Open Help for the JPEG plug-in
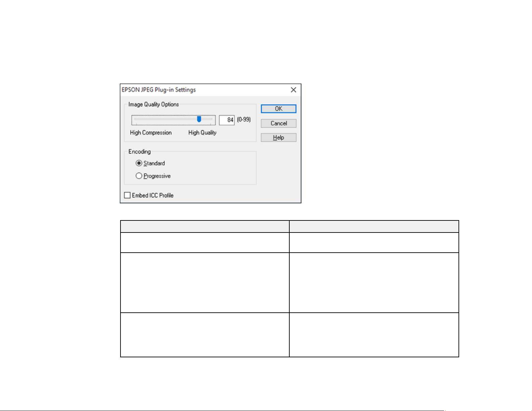The width and height of the screenshot is (532, 411). pyautogui.click(x=279, y=138)
